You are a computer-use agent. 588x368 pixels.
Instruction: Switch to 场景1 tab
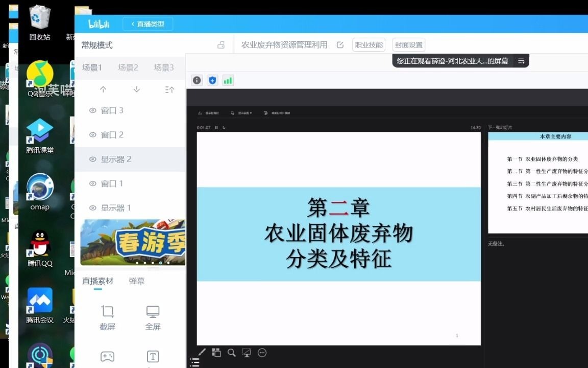(92, 67)
